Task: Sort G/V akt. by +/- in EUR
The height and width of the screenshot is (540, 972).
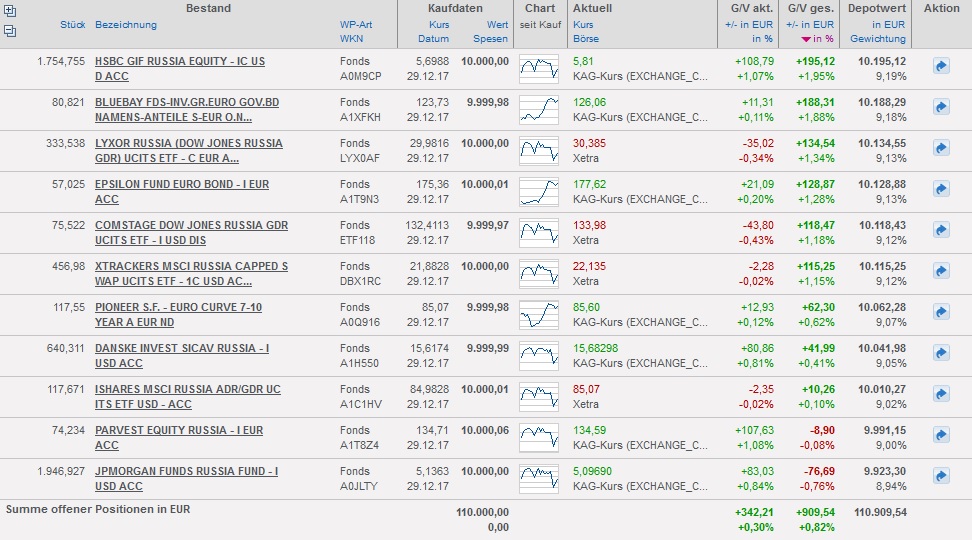Action: click(749, 25)
